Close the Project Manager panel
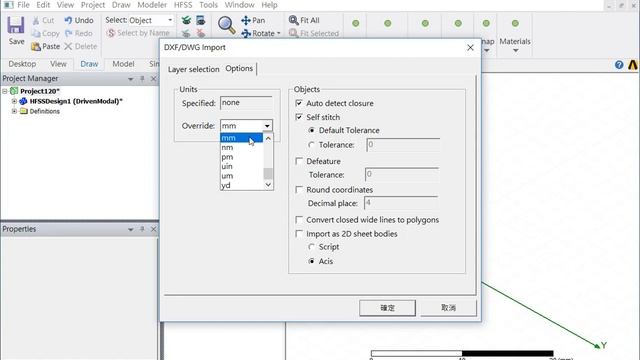 [x=153, y=78]
